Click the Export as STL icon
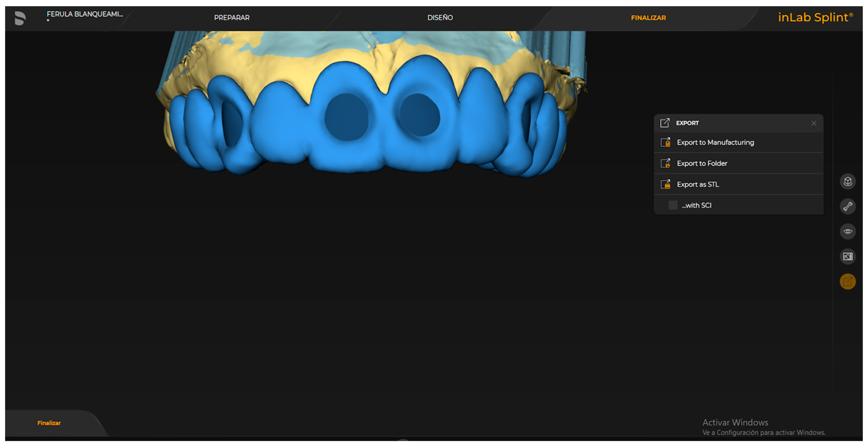This screenshot has width=868, height=447. (665, 184)
